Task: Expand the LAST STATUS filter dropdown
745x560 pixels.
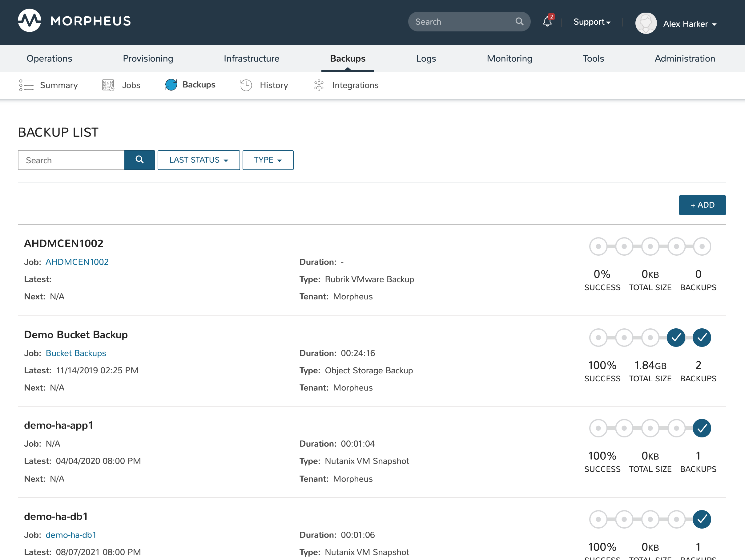Action: 198,160
